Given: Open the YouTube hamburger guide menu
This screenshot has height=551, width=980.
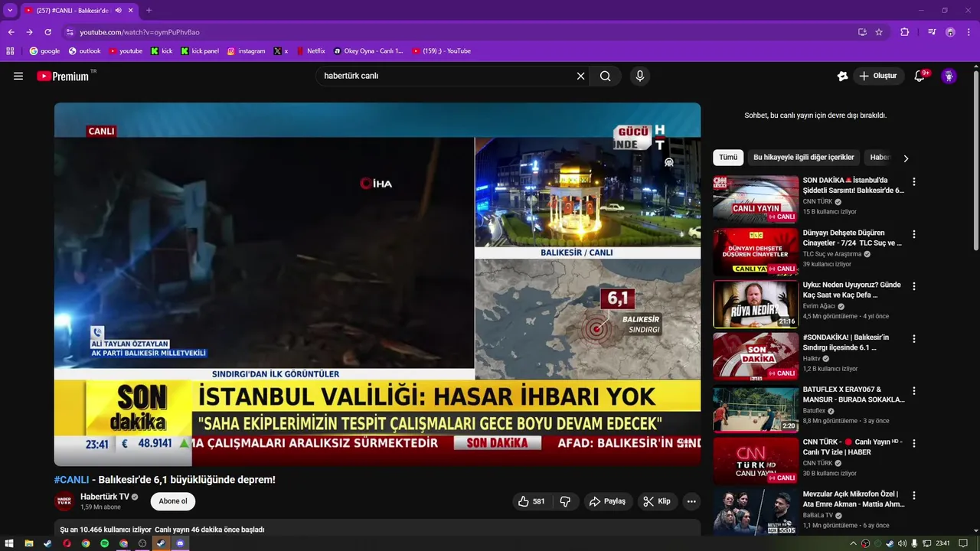Looking at the screenshot, I should pyautogui.click(x=18, y=76).
